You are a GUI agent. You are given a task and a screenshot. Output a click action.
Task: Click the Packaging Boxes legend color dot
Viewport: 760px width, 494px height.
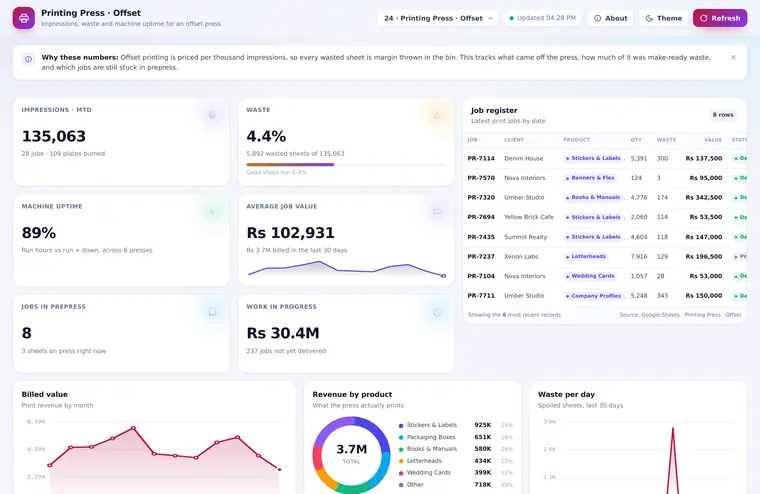(401, 437)
